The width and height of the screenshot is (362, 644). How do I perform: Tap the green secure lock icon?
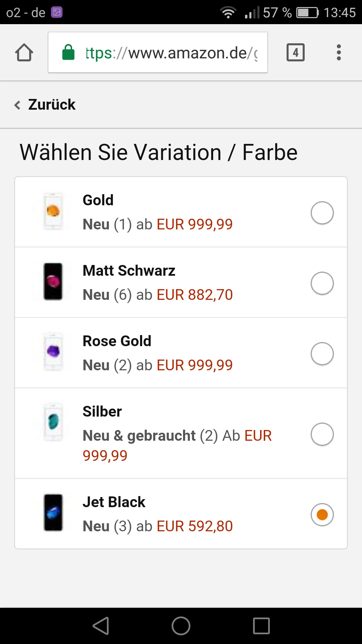68,53
